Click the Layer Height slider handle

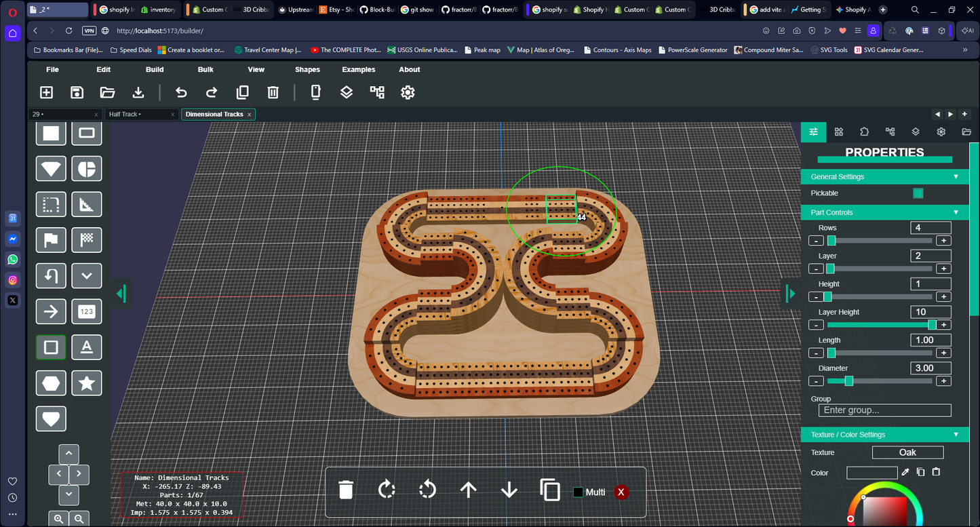point(932,325)
